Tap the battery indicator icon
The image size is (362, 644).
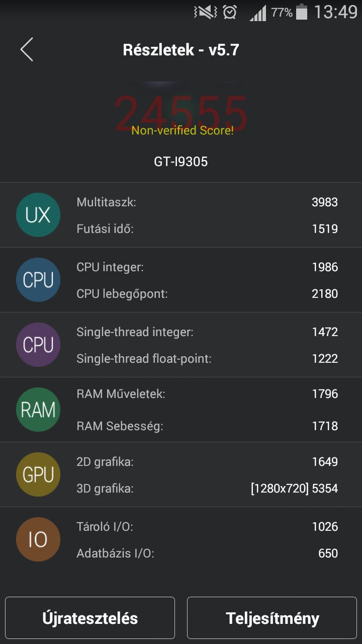coord(301,12)
